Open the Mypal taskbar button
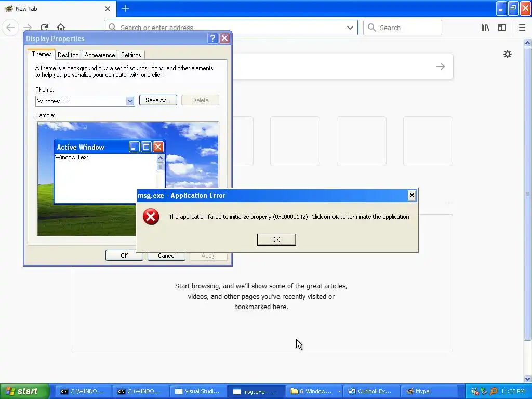Image resolution: width=532 pixels, height=399 pixels. tap(429, 391)
